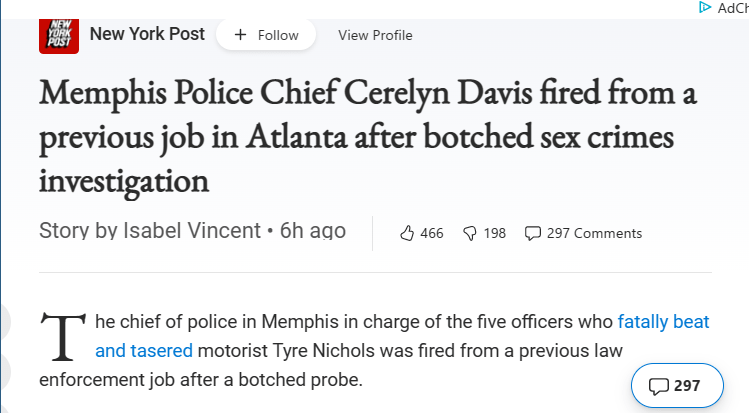
Task: Open the 'fatally beat' hyperlink
Action: pos(663,322)
